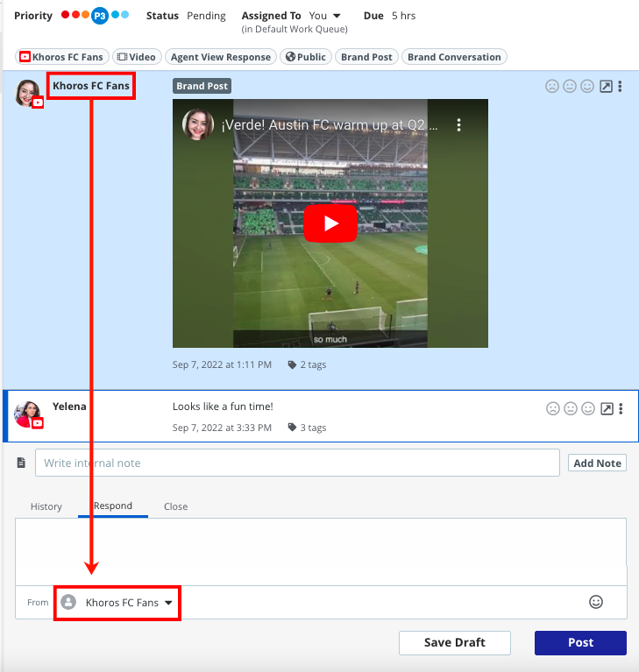Click the Video tag chip
Screen dimensions: 639x672
click(x=137, y=57)
